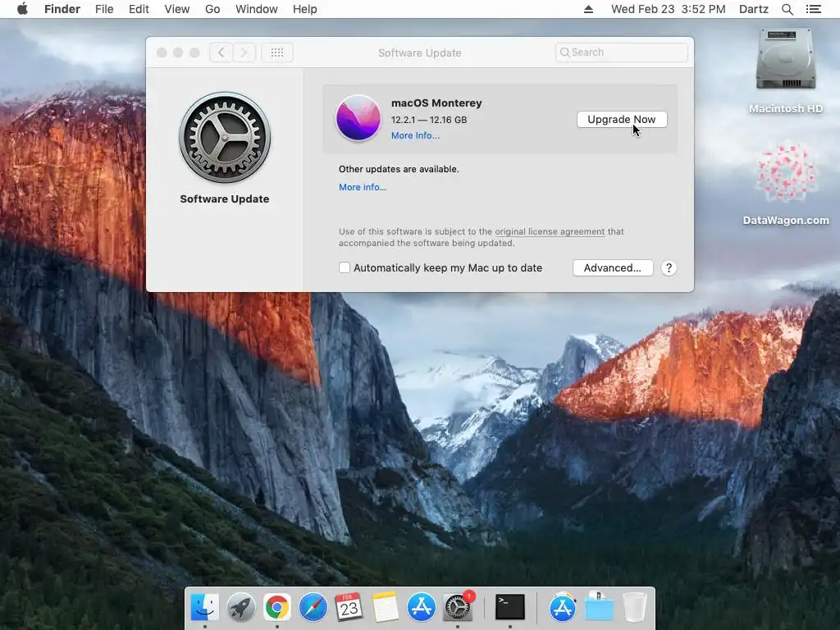The image size is (840, 630).
Task: Open help with the question mark button
Action: point(669,268)
